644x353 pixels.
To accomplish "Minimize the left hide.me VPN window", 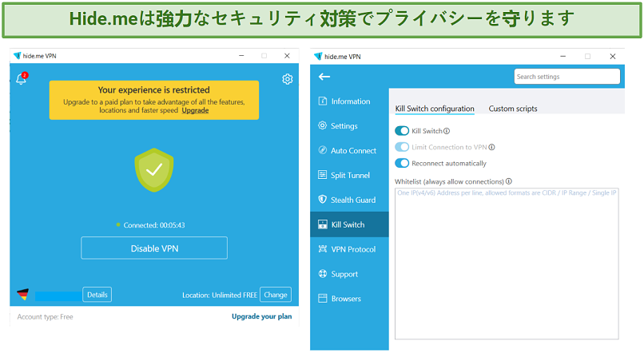I will click(x=241, y=56).
